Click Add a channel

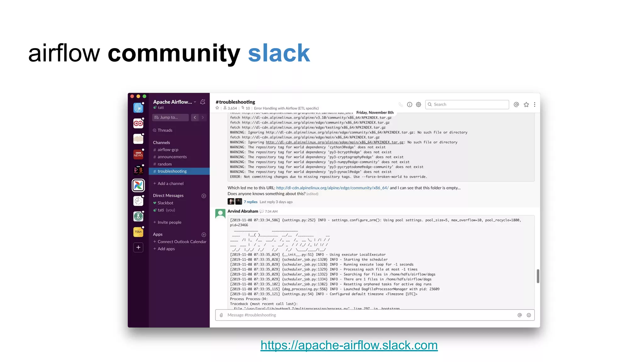tap(168, 184)
